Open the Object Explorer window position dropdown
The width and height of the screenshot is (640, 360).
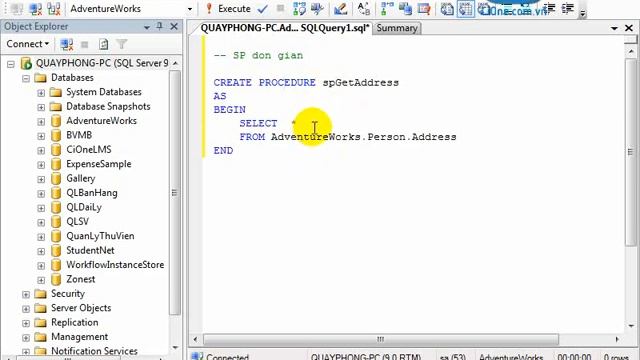[147, 27]
